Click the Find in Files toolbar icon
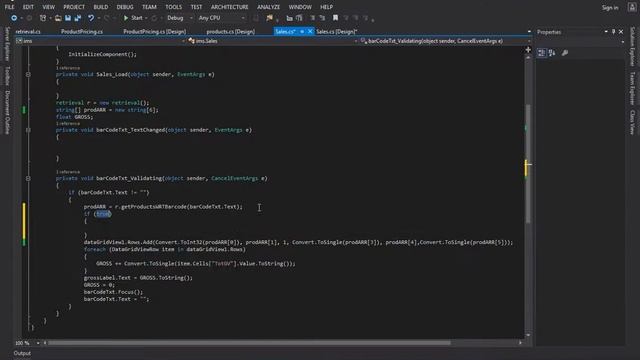Screen dimensions: 640x360 coord(269,18)
